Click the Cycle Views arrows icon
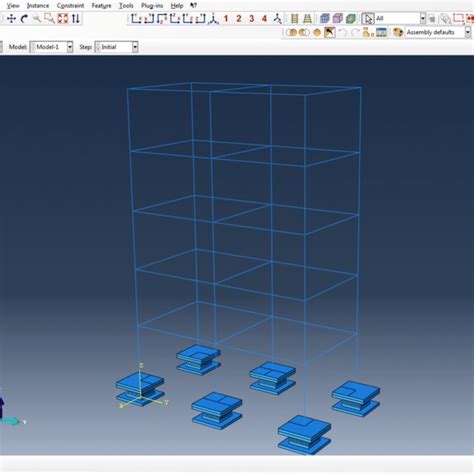This screenshot has height=474, width=474. [76, 19]
